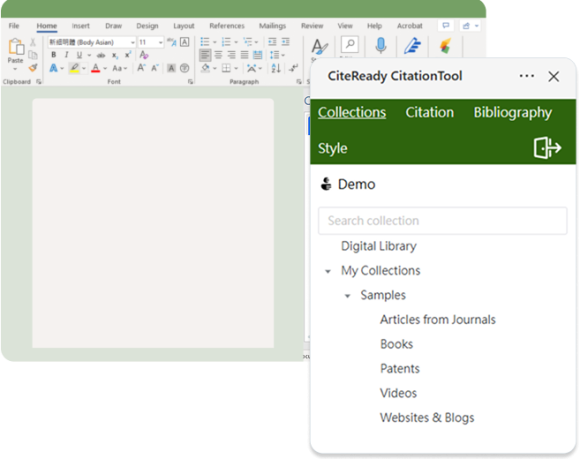The image size is (580, 459).
Task: Toggle Distributed alignment
Action: (x=257, y=55)
